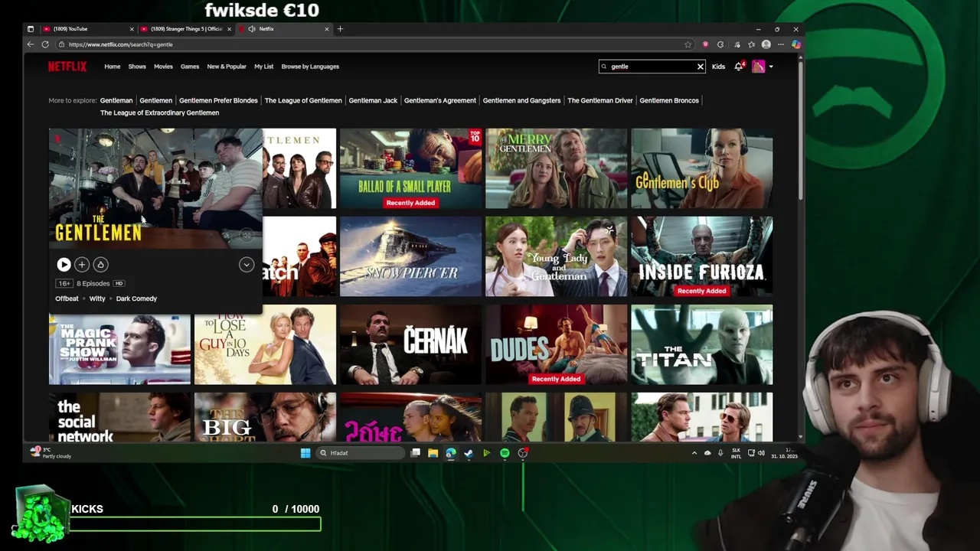Explore League of Extraordinary Gentlemen suggestion
This screenshot has width=980, height=551.
click(159, 112)
